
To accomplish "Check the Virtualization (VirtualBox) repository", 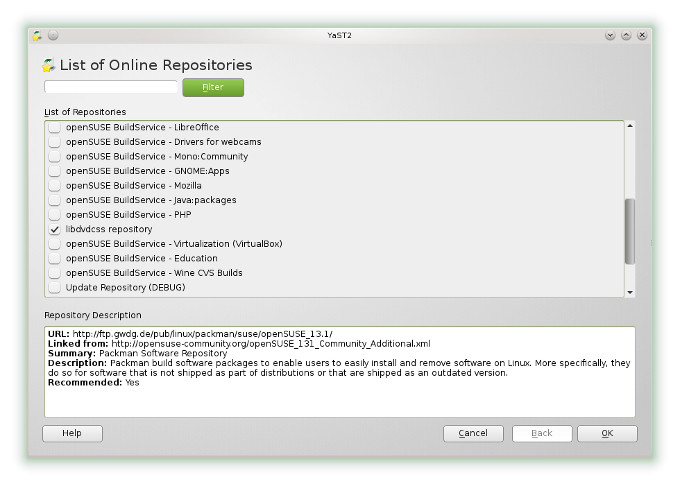I will pos(55,244).
